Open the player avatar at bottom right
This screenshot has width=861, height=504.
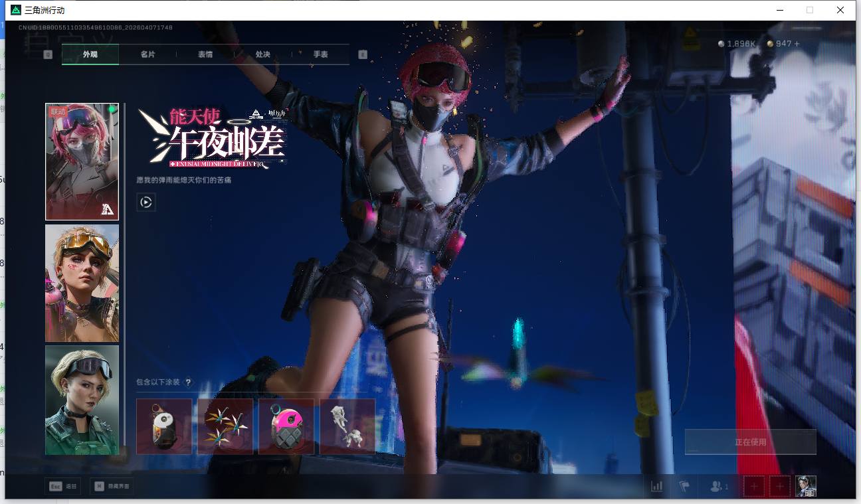click(x=806, y=487)
